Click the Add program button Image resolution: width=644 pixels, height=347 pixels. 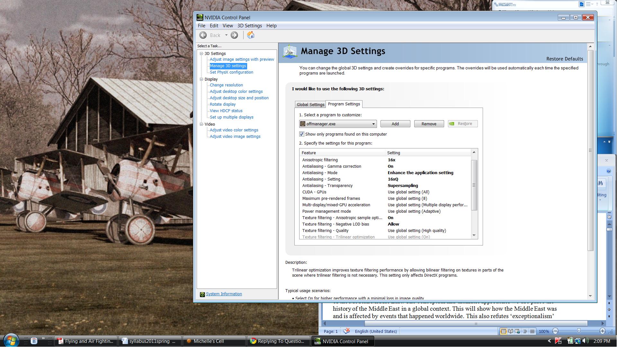pos(395,124)
